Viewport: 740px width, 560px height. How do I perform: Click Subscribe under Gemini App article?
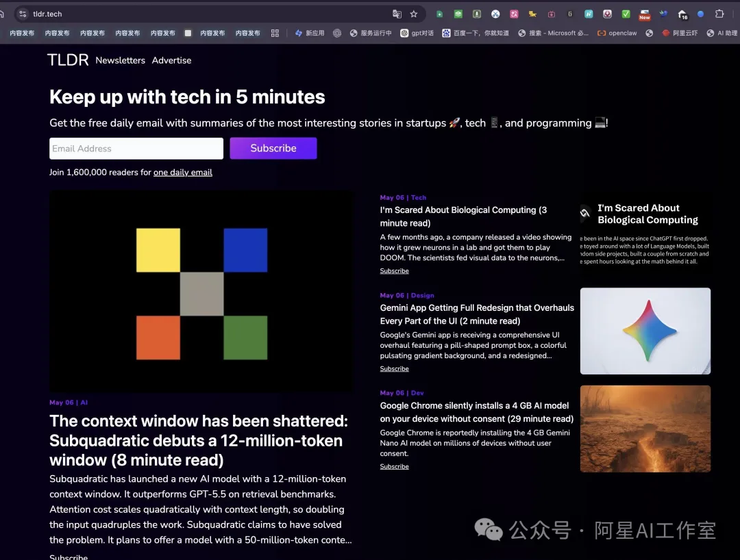[x=395, y=368]
